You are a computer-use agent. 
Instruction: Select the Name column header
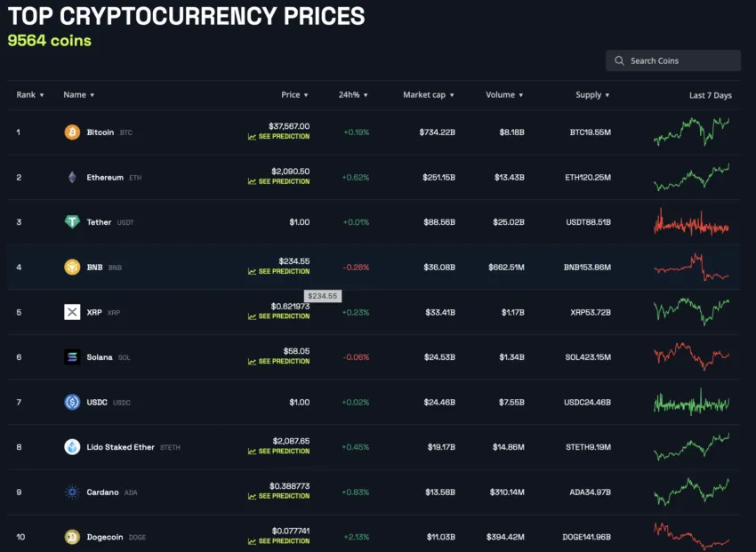tap(78, 94)
